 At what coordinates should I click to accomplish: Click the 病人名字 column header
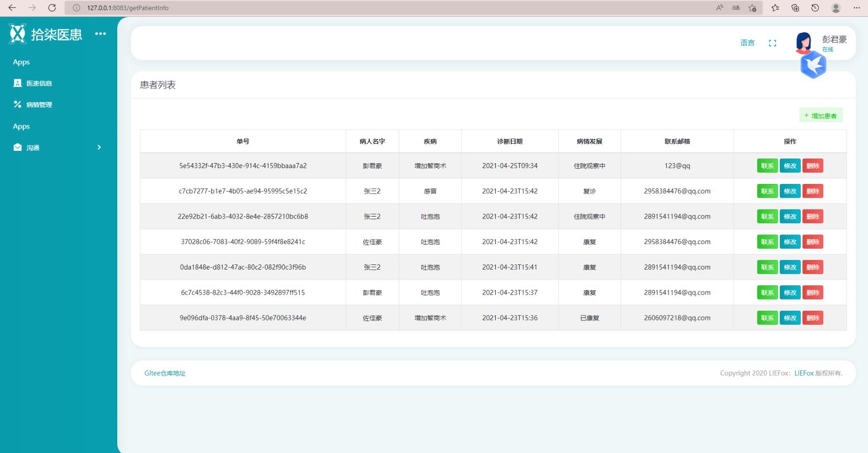pos(372,141)
